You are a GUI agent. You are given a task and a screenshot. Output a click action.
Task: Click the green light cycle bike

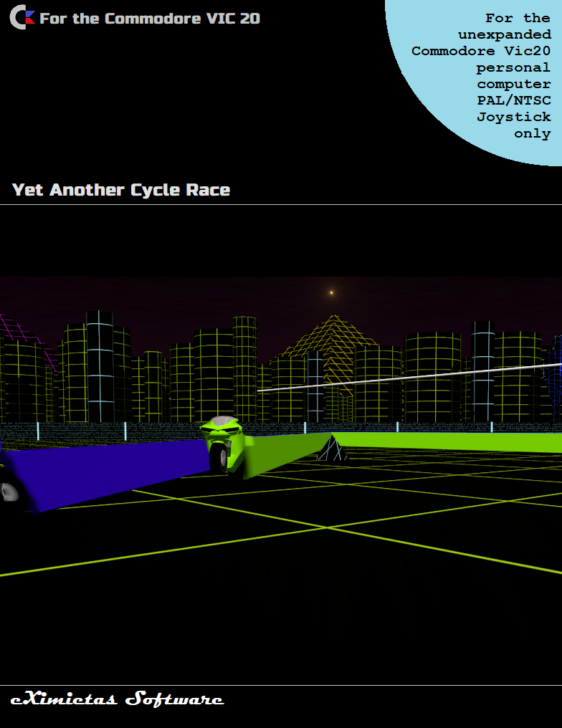[x=224, y=445]
